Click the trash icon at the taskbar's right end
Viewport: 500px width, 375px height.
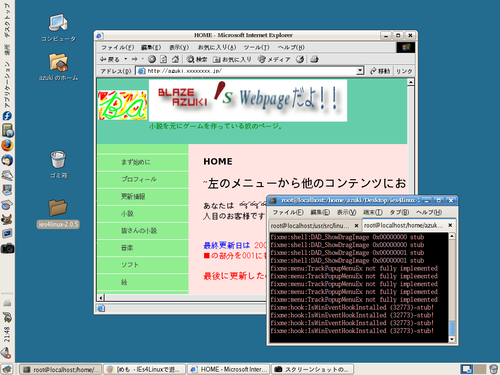tap(494, 369)
